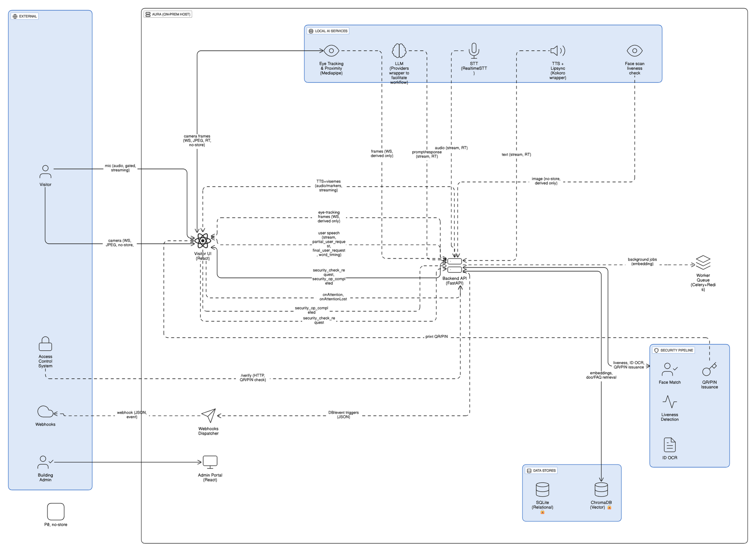
Task: Click the QR/PIN Issuance key icon
Action: tap(709, 369)
